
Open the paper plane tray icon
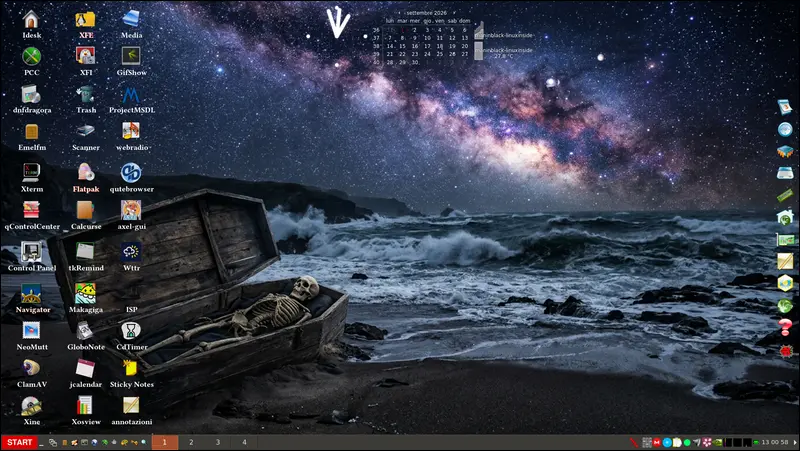pos(697,442)
